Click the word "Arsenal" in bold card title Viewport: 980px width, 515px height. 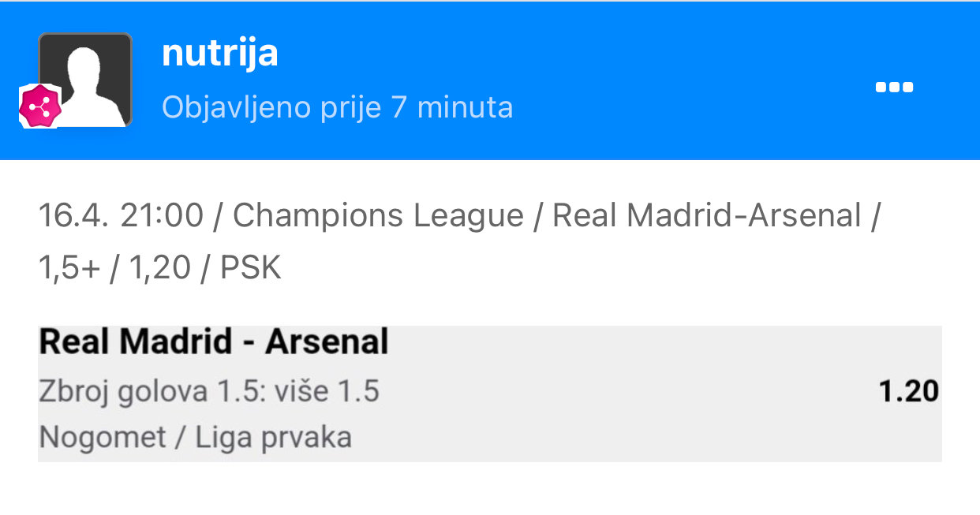(327, 342)
